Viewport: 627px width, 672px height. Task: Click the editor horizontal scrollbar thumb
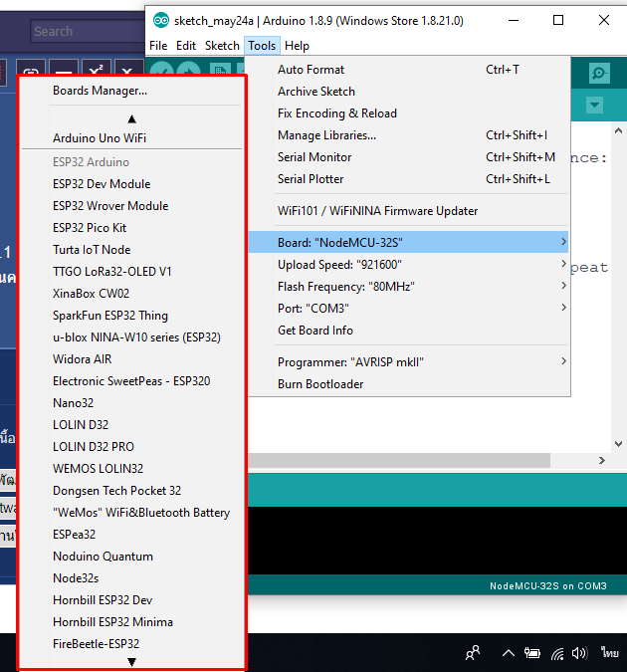tap(399, 460)
